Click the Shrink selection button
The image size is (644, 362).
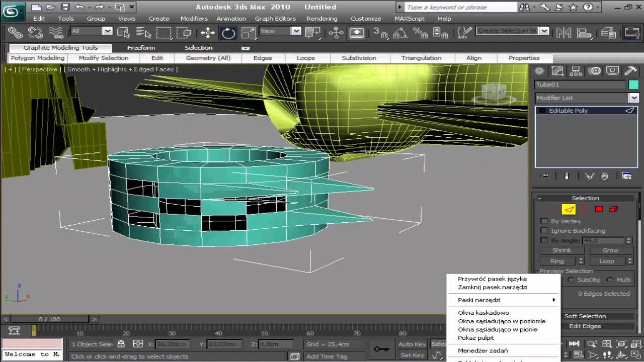[561, 250]
